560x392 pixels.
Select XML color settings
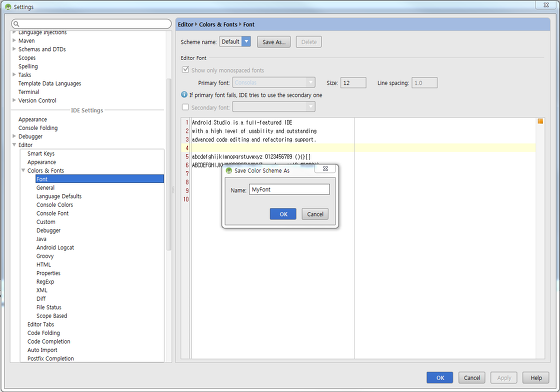[42, 290]
